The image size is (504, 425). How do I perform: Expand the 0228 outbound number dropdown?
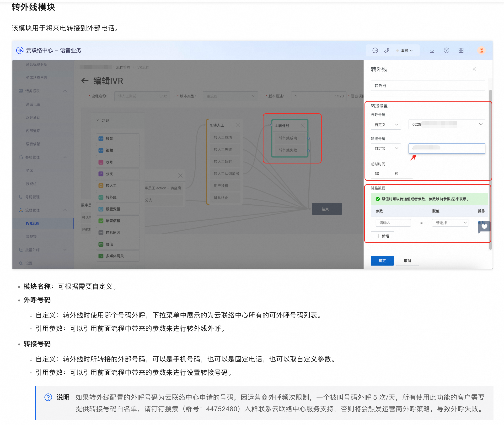[x=446, y=124]
